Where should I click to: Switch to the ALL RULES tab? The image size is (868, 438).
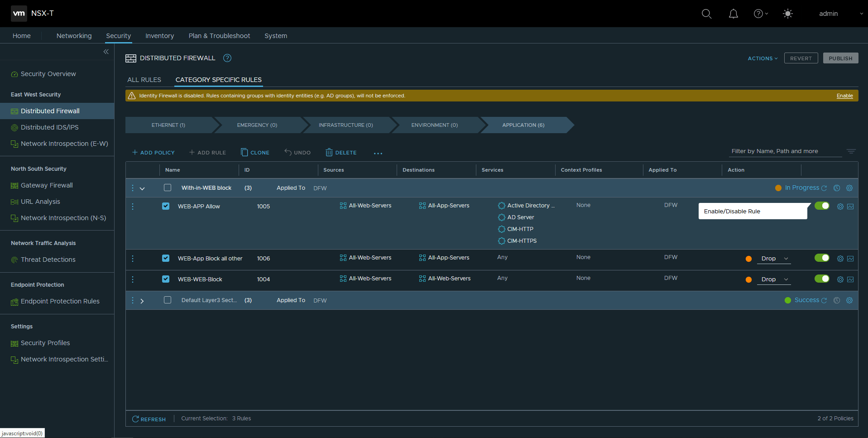(x=144, y=80)
